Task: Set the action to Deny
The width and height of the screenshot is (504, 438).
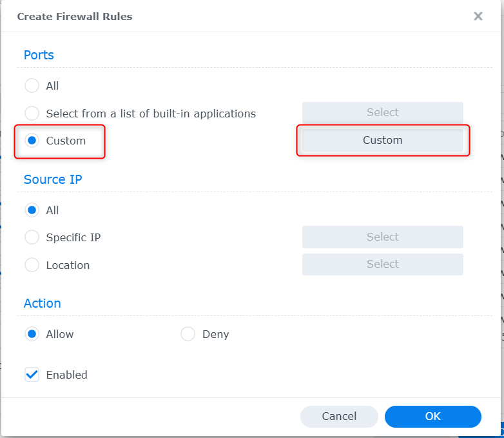Action: [x=188, y=334]
